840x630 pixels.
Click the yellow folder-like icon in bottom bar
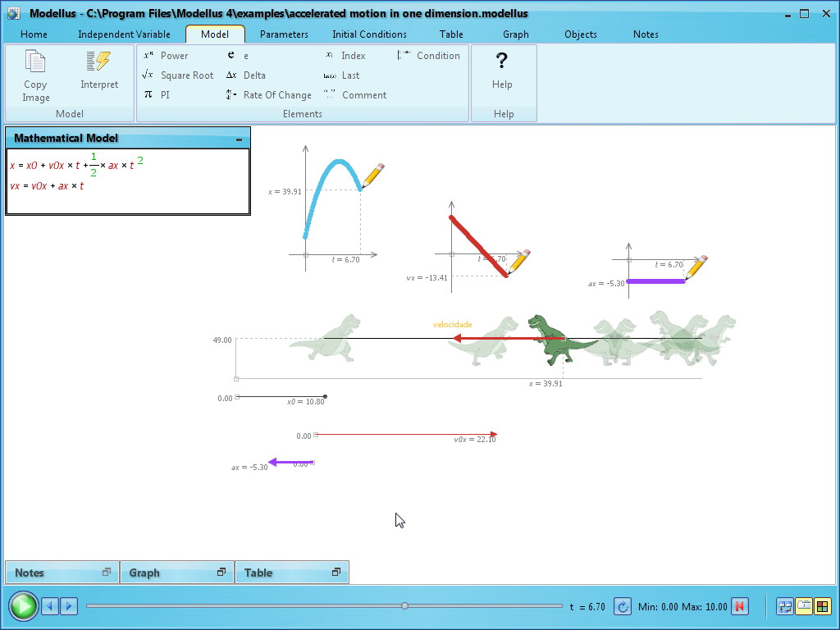[804, 606]
